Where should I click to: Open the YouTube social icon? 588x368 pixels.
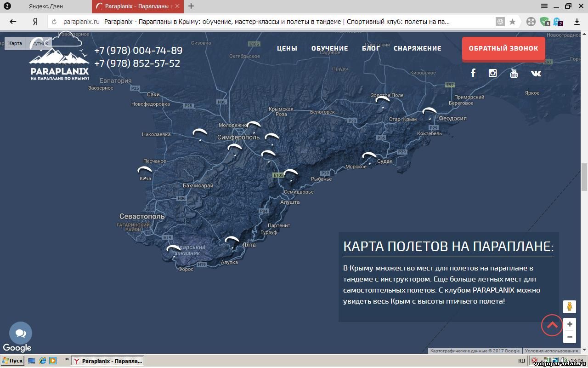[514, 73]
